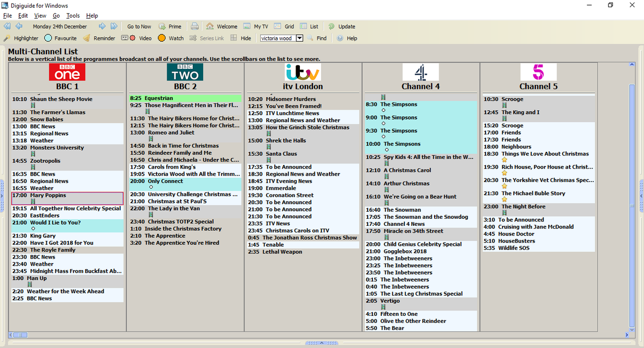Go to previous day arrow

pyautogui.click(x=19, y=26)
